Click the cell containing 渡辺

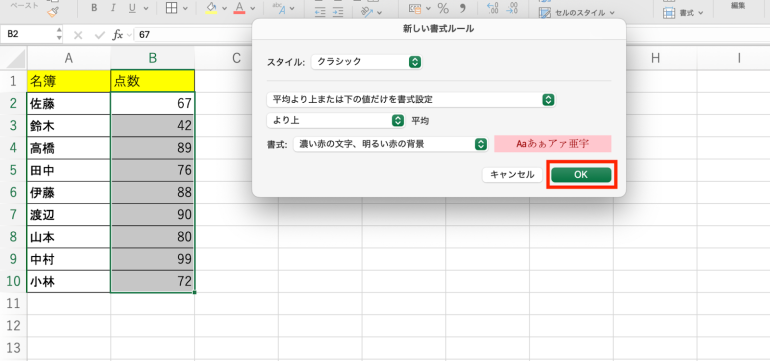pos(69,215)
